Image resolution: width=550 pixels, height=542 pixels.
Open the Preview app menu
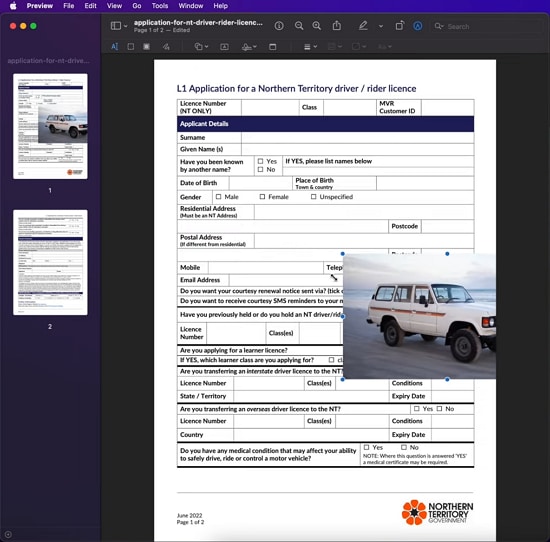tap(40, 6)
